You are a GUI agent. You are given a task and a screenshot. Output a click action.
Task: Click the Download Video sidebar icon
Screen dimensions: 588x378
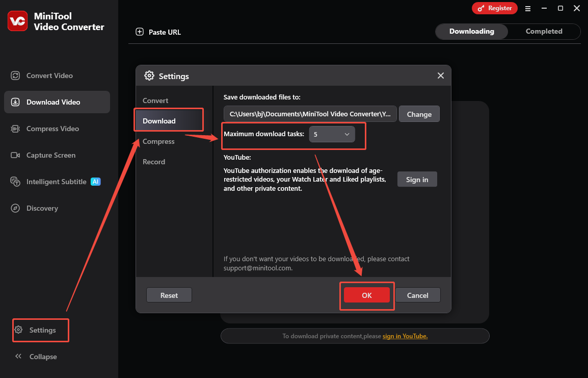click(15, 102)
